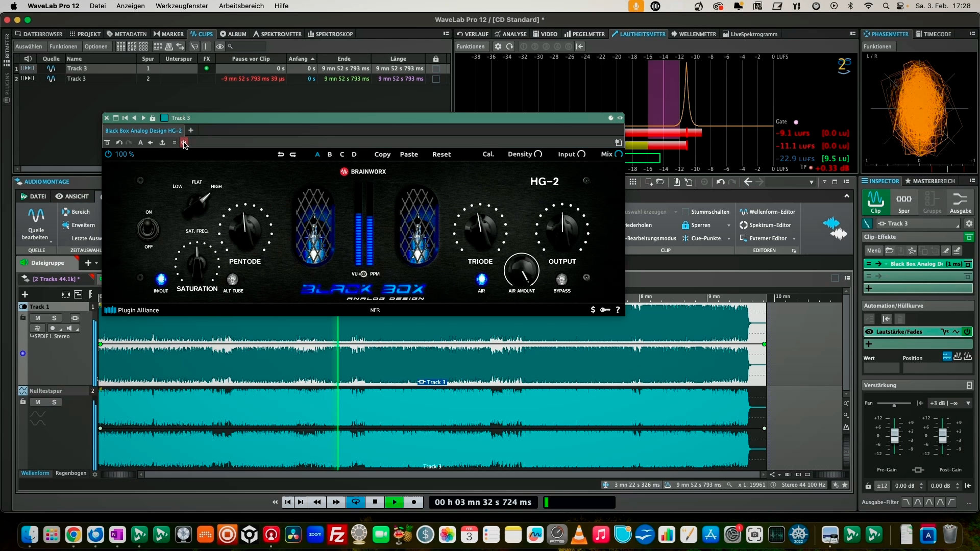
Task: Select the Clip inspector view
Action: 875,203
